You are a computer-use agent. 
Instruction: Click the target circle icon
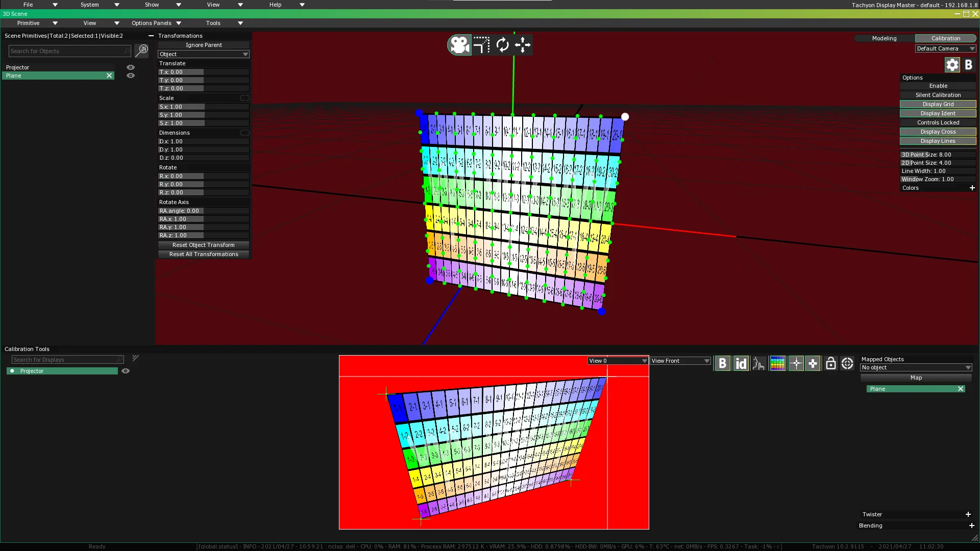(x=847, y=363)
